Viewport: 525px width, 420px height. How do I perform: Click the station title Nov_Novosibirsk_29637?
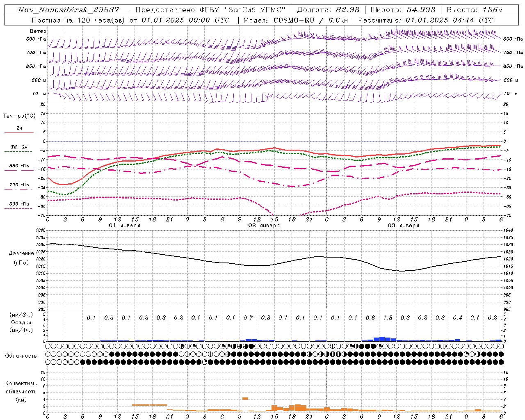(x=68, y=10)
